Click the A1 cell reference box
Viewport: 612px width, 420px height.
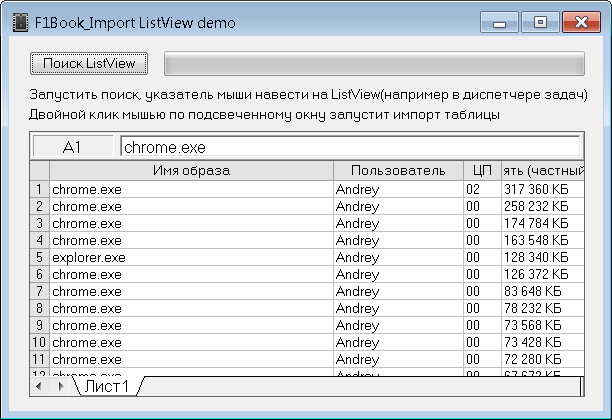point(73,147)
